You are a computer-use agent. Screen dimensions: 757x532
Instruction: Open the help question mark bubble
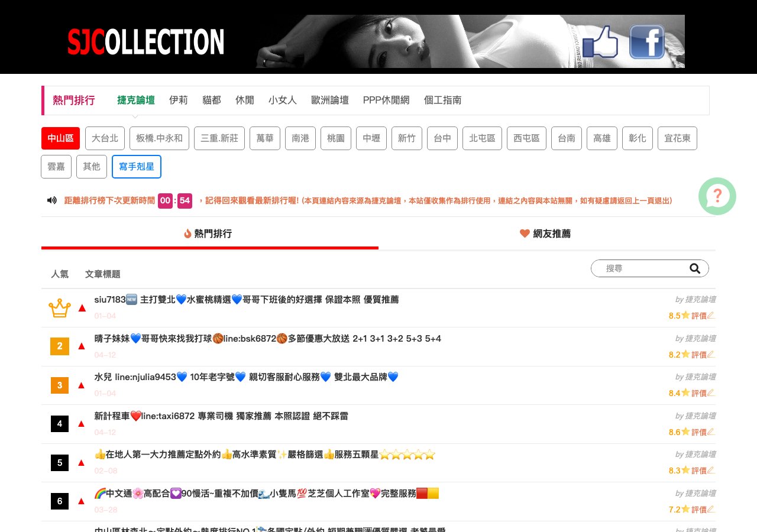pyautogui.click(x=717, y=196)
